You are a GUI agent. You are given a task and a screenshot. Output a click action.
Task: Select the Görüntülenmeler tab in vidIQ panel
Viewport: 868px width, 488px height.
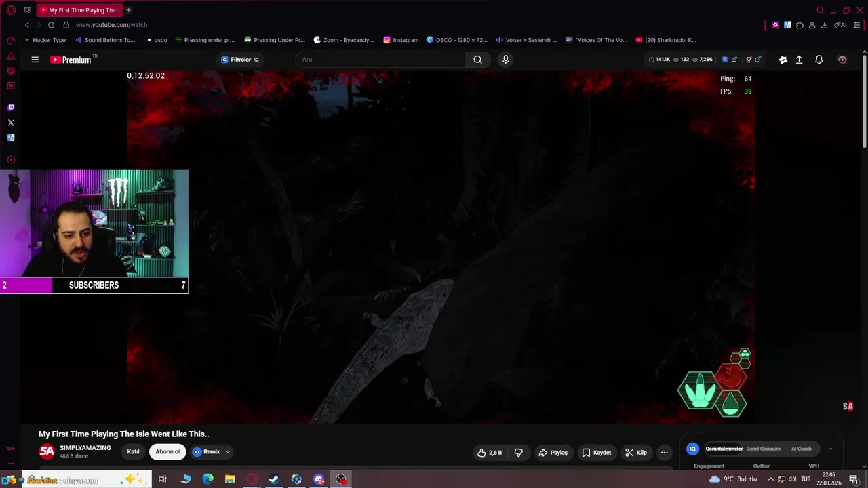(x=724, y=449)
